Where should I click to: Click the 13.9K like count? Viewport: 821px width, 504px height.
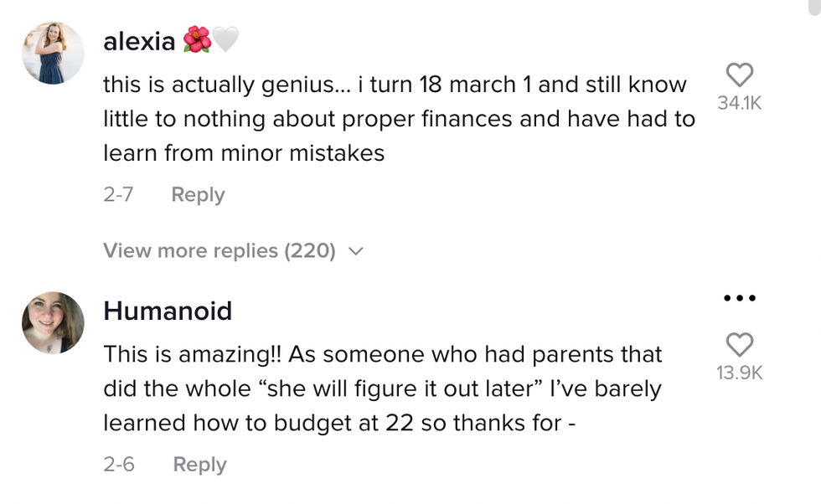739,373
